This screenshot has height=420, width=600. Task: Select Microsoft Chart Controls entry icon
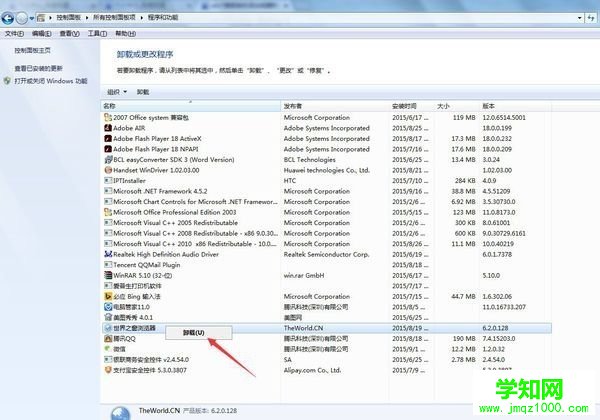click(x=108, y=202)
